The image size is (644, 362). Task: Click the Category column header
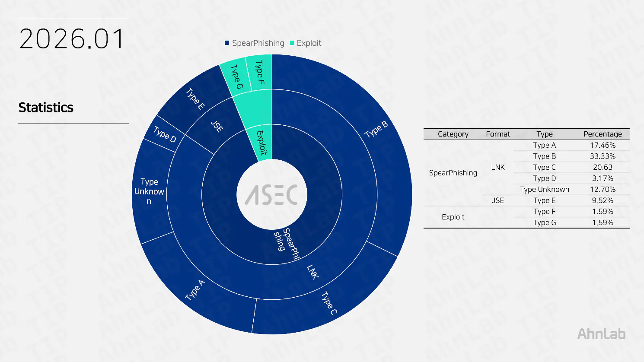tap(453, 134)
